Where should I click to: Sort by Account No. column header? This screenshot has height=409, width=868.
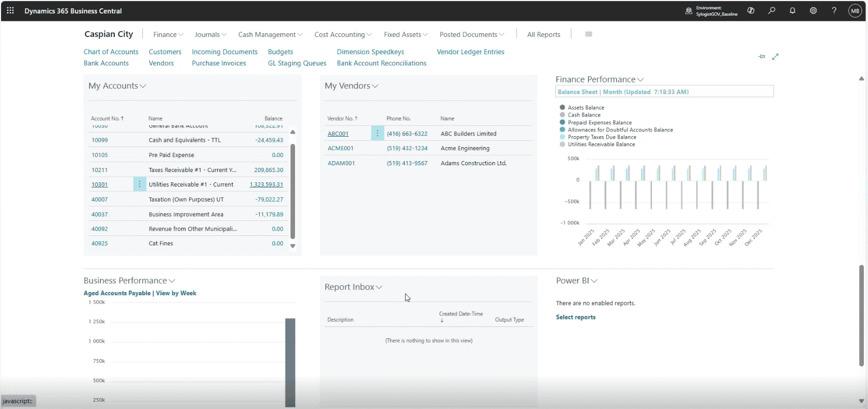pos(107,118)
